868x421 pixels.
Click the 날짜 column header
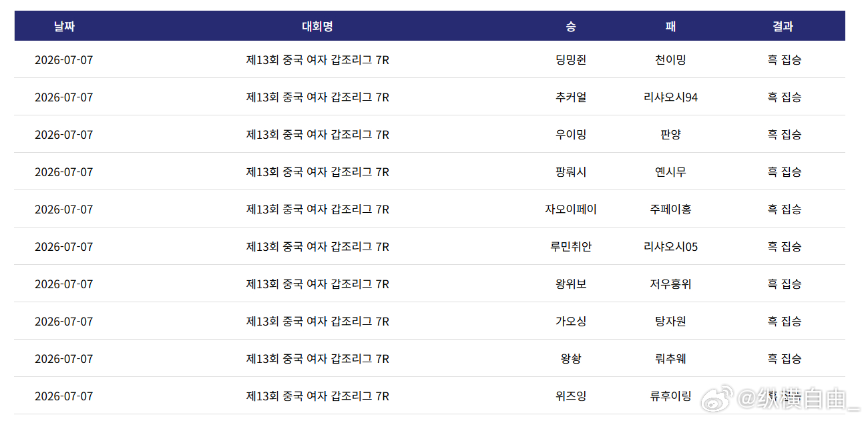coord(65,27)
